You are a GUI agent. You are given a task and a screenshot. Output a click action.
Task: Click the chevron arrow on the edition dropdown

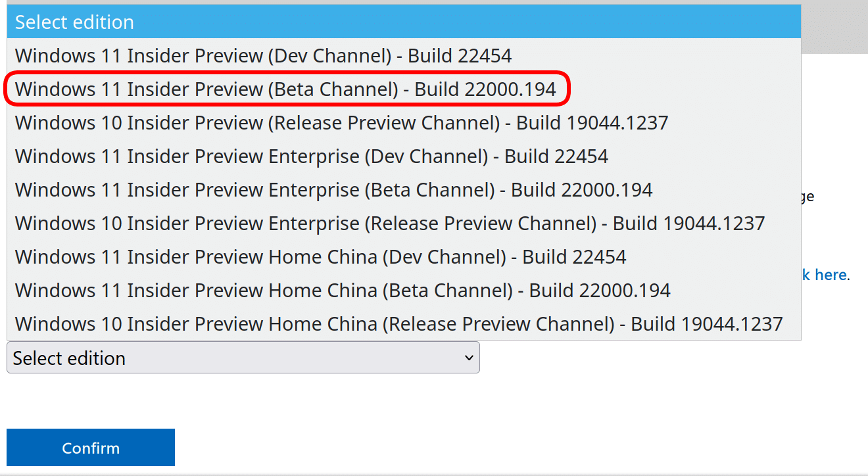click(x=469, y=358)
